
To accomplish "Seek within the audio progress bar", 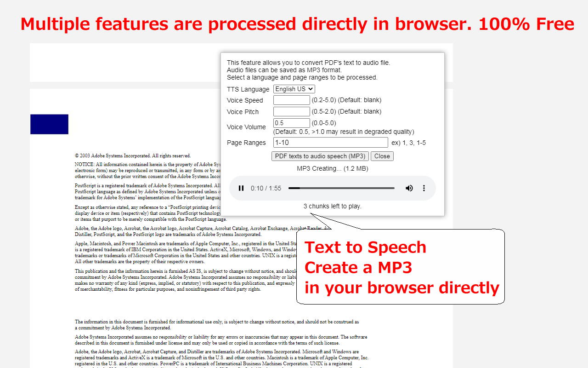I will tap(341, 188).
